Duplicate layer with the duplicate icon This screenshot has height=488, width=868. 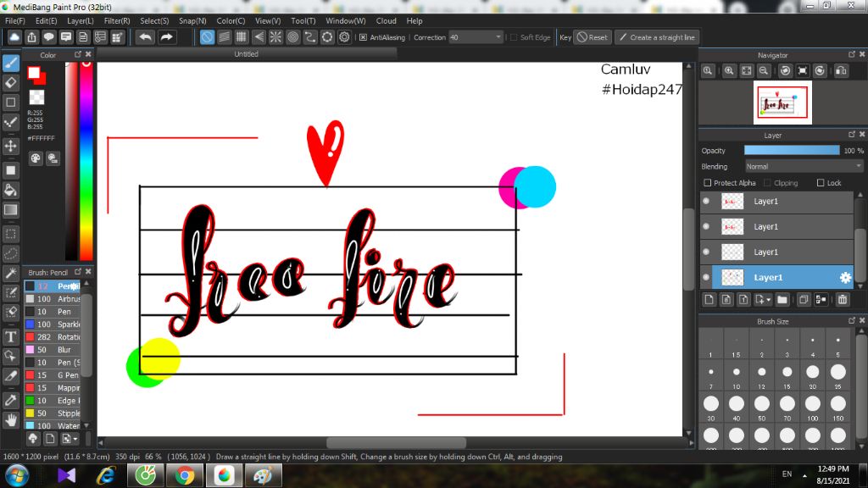click(804, 300)
